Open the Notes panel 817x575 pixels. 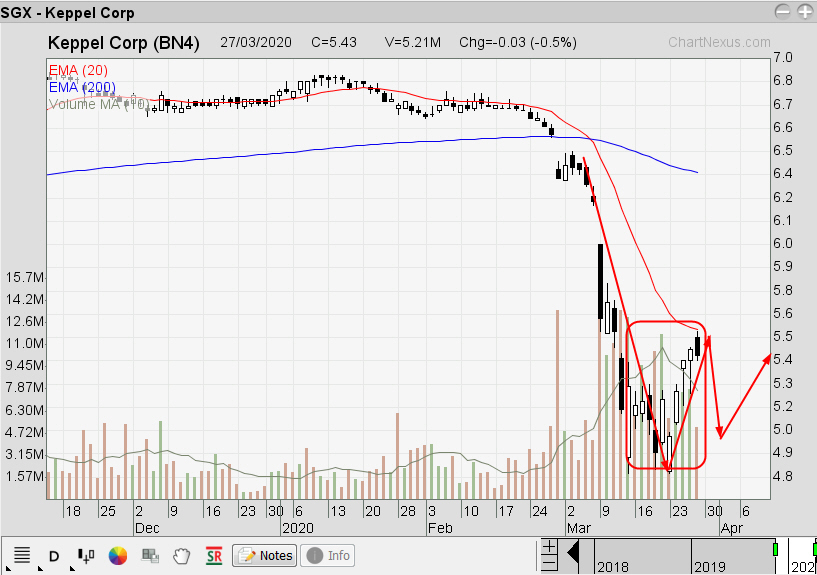tap(265, 556)
